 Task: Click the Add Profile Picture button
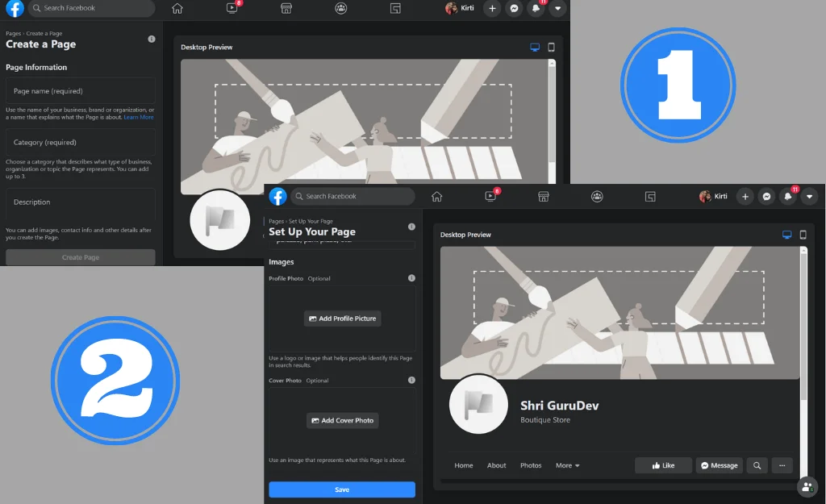tap(343, 319)
